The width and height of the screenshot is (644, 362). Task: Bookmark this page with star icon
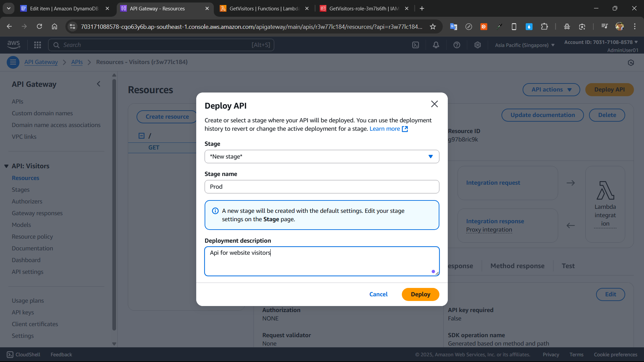(x=433, y=26)
